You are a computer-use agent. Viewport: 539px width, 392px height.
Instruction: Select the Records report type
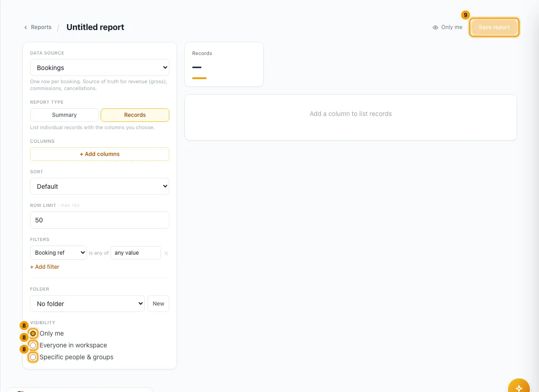click(135, 115)
